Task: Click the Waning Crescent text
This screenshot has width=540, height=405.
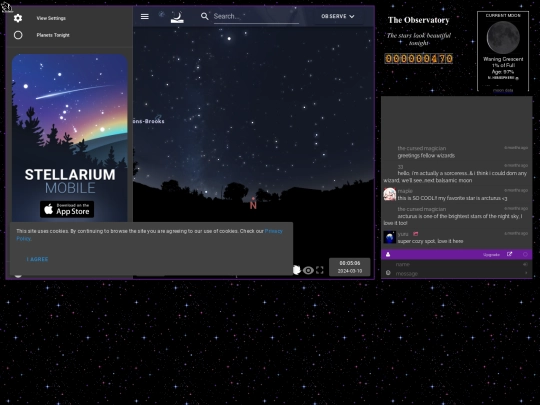Action: pos(503,59)
